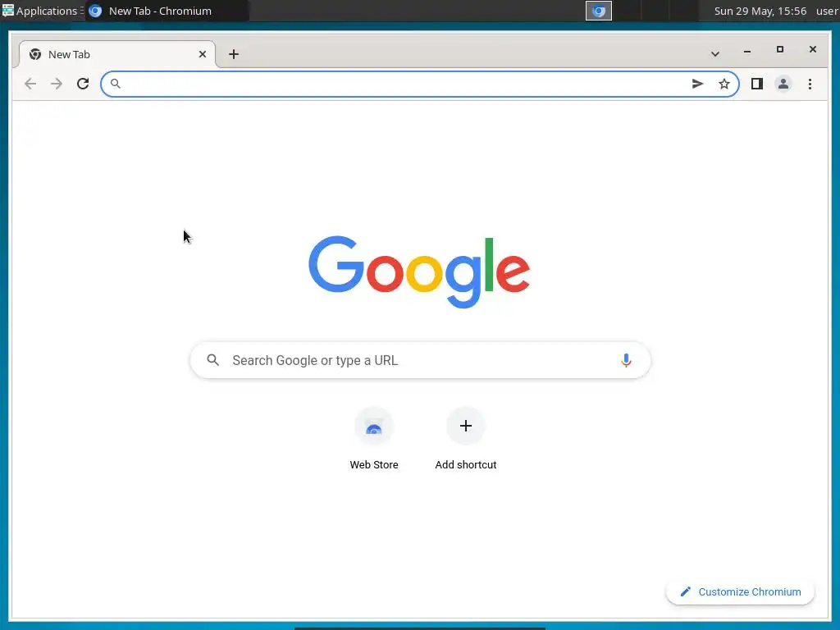Click the Google logo

[x=419, y=272]
